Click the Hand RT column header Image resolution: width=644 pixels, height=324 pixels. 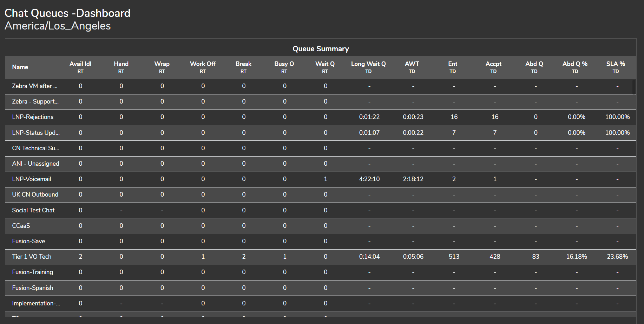tap(121, 67)
